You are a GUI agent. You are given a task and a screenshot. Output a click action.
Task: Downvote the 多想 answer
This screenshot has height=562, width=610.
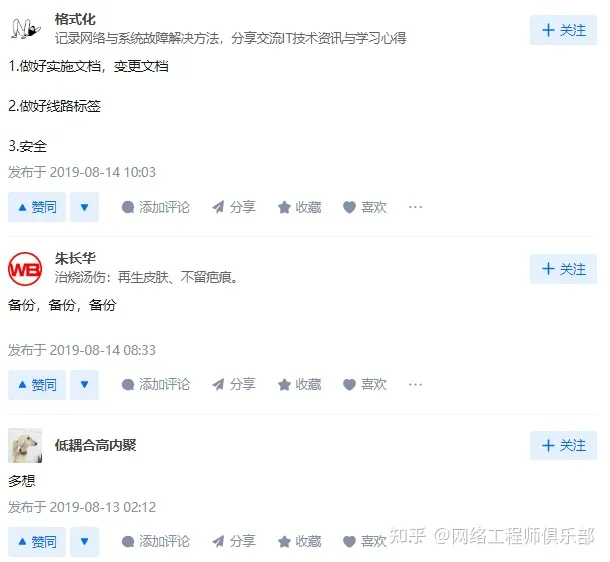click(x=84, y=541)
